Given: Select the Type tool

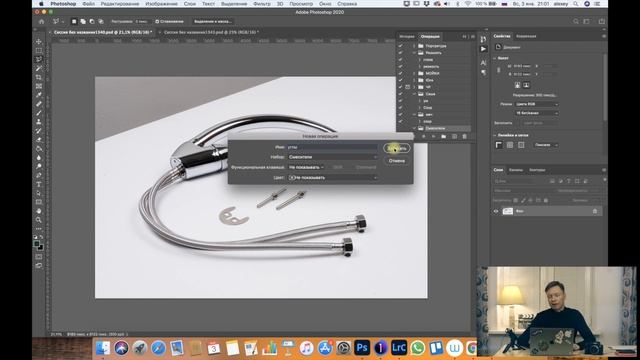Looking at the screenshot, I should click(x=39, y=184).
